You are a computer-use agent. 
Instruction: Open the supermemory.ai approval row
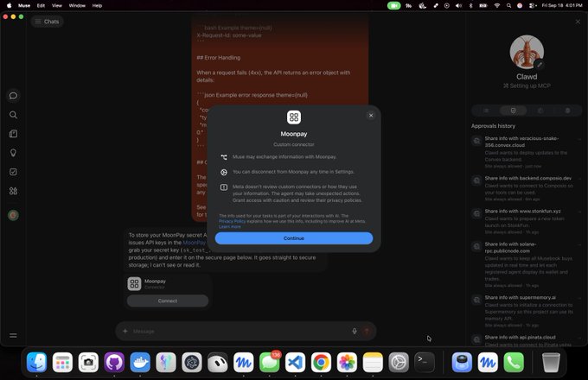coord(527,311)
